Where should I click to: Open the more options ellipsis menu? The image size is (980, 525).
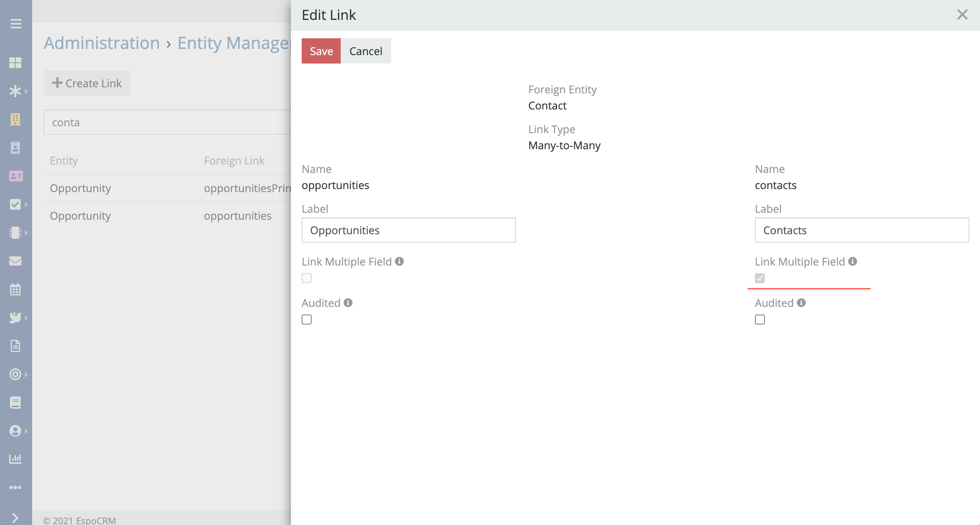(15, 487)
